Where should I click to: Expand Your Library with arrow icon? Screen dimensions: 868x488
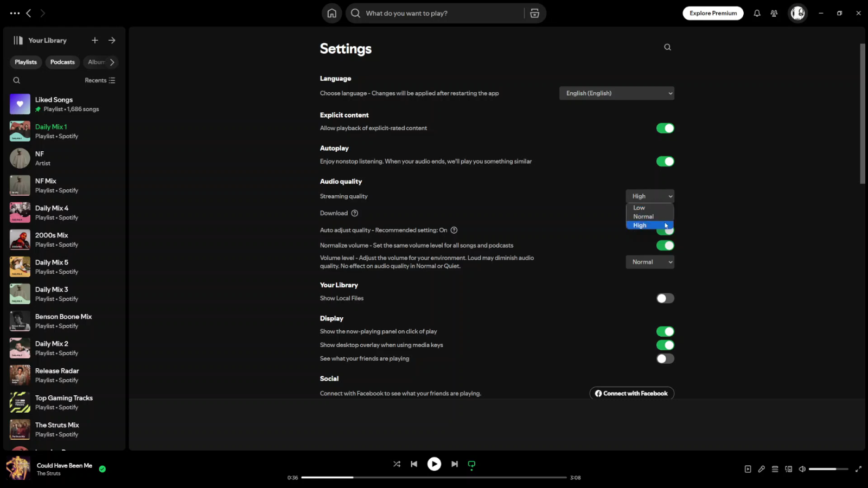[x=112, y=40]
